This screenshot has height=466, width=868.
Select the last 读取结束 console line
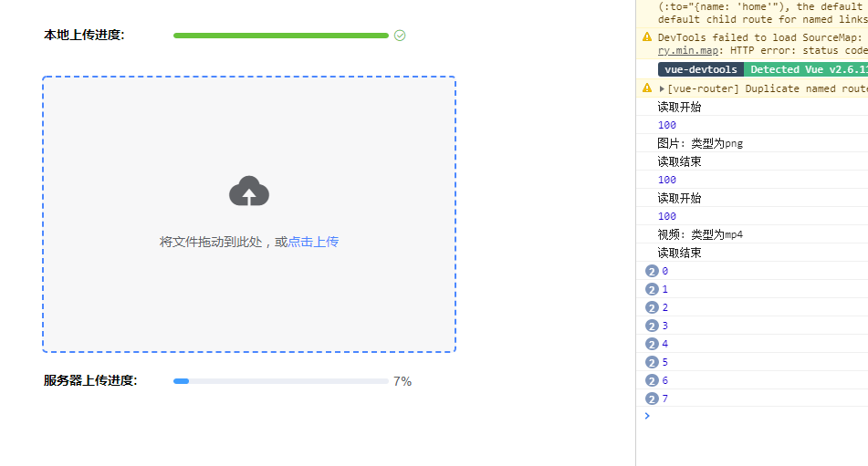(679, 253)
